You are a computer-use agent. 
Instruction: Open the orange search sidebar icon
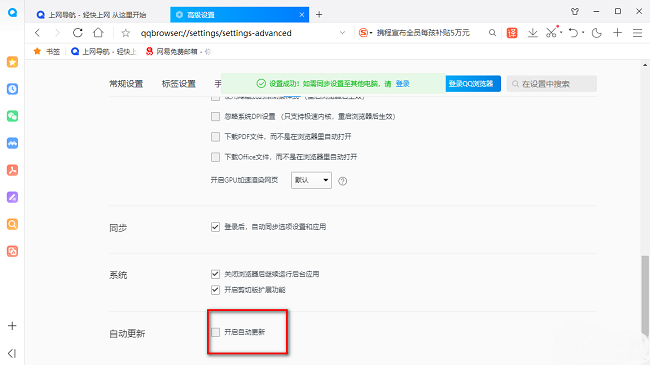pyautogui.click(x=12, y=224)
